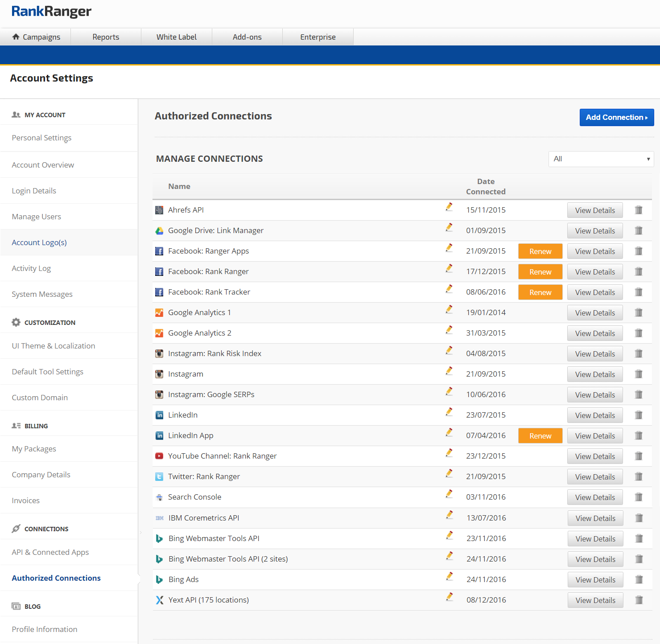
Task: Click the Add Connection button
Action: 616,118
